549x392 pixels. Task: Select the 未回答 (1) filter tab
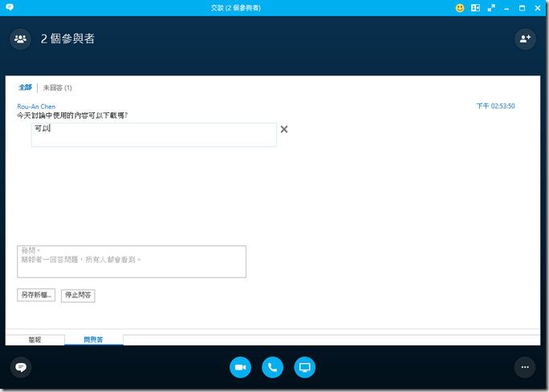click(58, 87)
